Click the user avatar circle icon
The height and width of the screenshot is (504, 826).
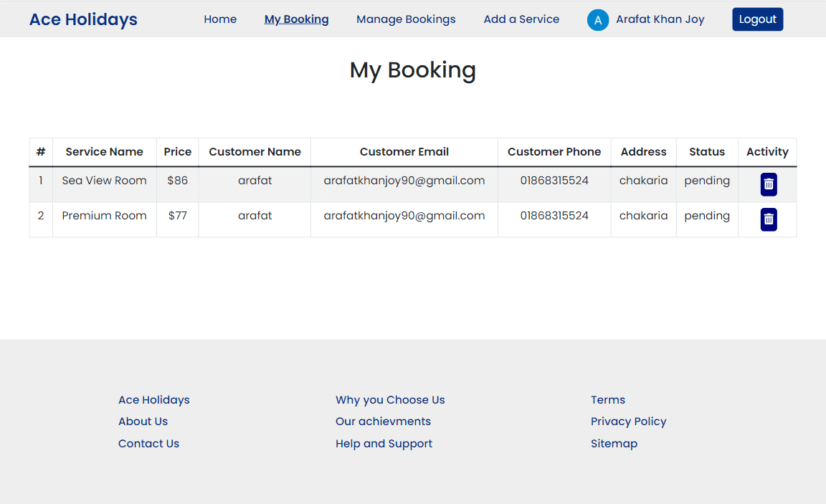(597, 20)
